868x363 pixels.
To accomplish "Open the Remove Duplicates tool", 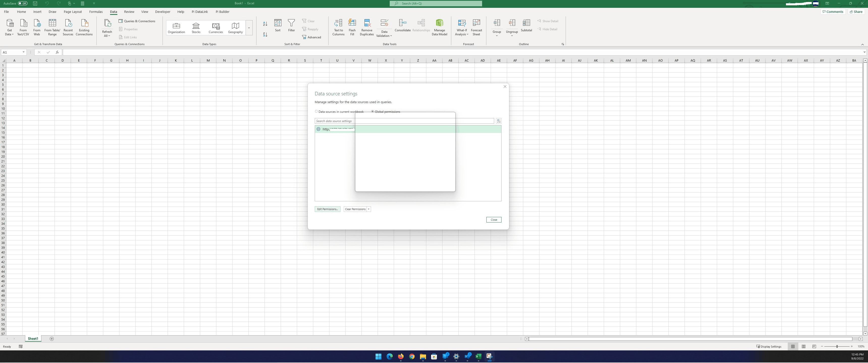I will (366, 27).
